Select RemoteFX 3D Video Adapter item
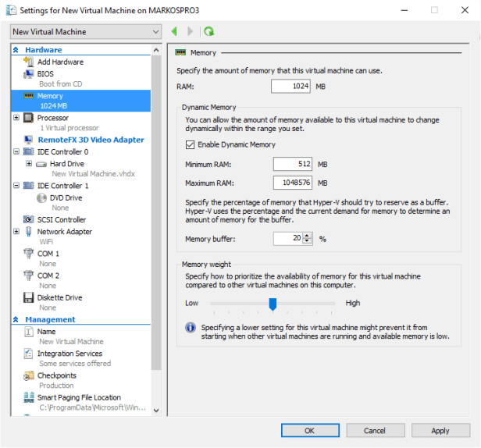Viewport: 481px width, 448px height. click(91, 140)
